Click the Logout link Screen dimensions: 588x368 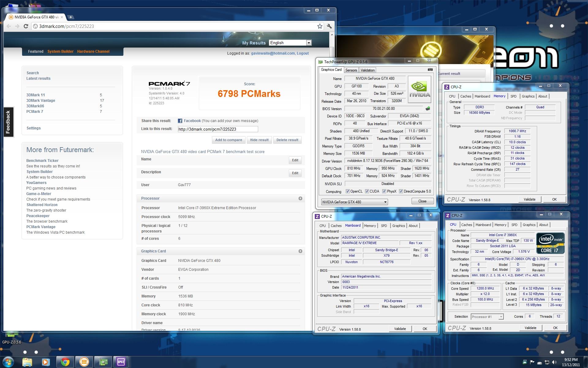pos(303,53)
